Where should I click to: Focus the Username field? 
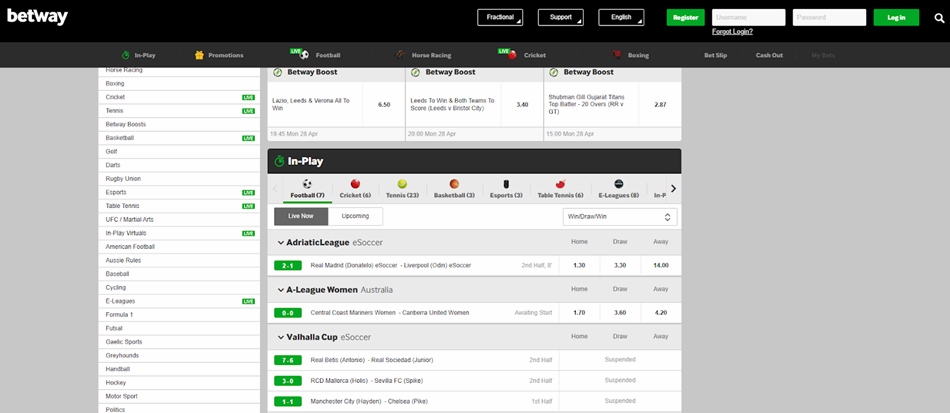(x=748, y=18)
